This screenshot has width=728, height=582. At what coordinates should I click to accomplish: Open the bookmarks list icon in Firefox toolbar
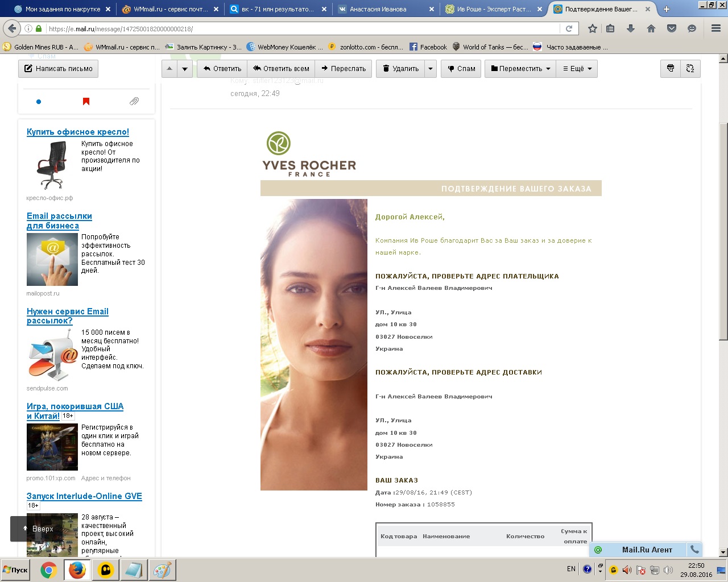[x=610, y=28]
